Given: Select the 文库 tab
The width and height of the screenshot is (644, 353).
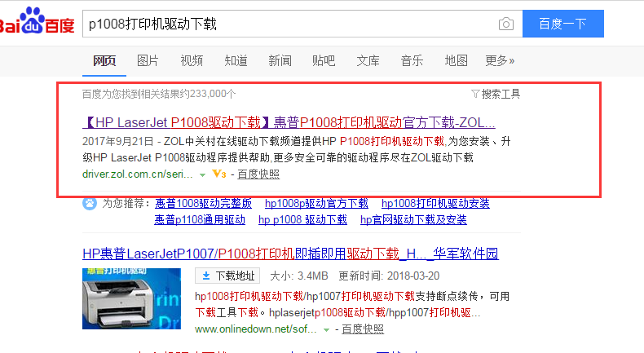Looking at the screenshot, I should coord(368,60).
